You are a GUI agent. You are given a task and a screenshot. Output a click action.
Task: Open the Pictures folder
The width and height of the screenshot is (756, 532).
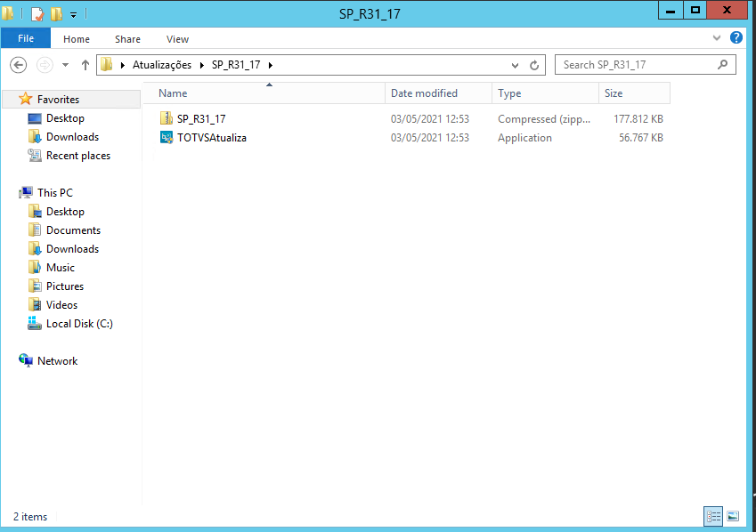click(65, 286)
